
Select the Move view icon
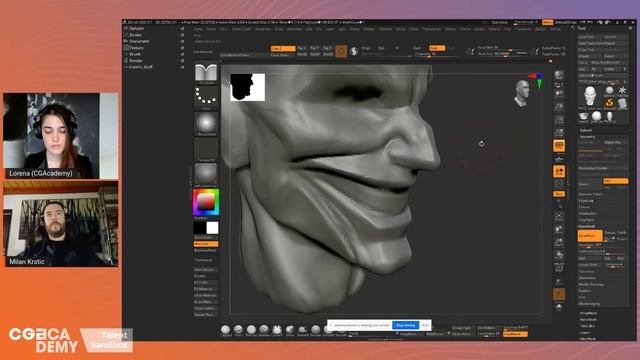[x=559, y=229]
